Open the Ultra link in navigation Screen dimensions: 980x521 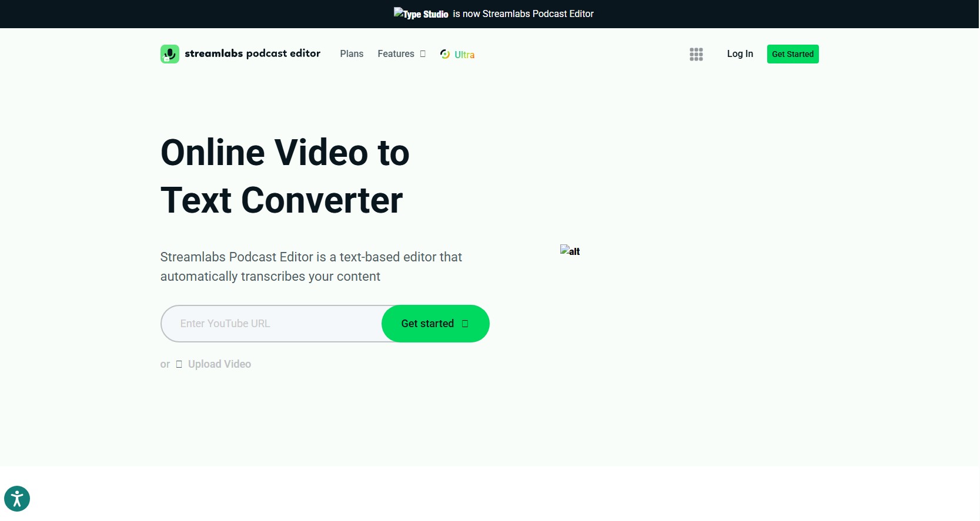(x=464, y=55)
